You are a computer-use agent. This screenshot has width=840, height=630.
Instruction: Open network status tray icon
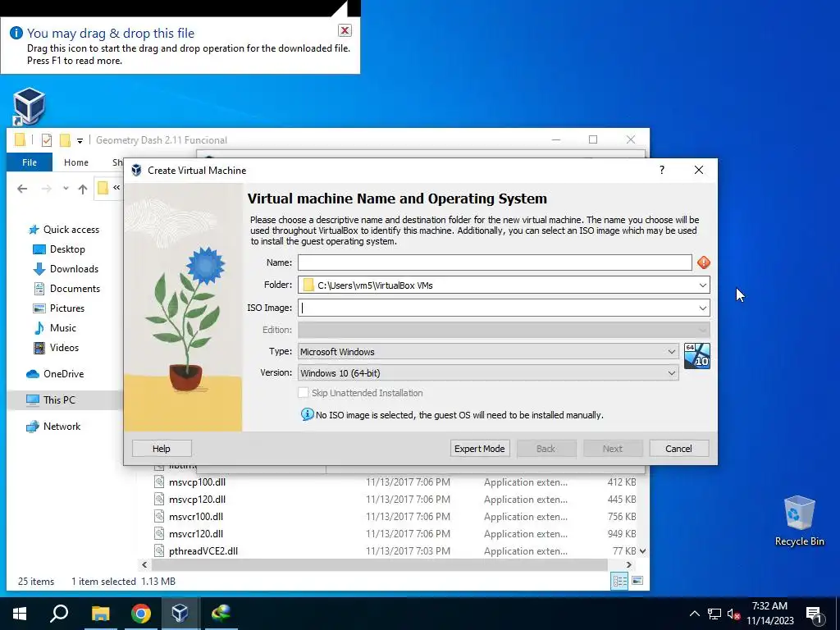click(x=714, y=614)
